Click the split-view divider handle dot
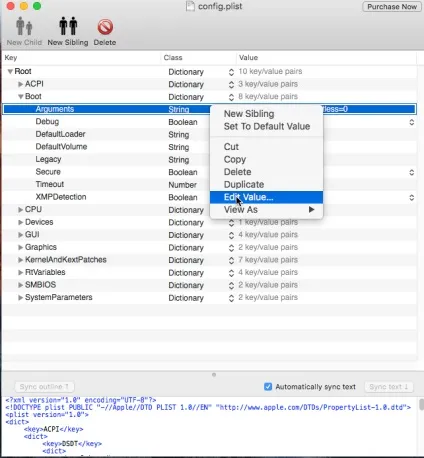The width and height of the screenshot is (424, 458). click(214, 375)
